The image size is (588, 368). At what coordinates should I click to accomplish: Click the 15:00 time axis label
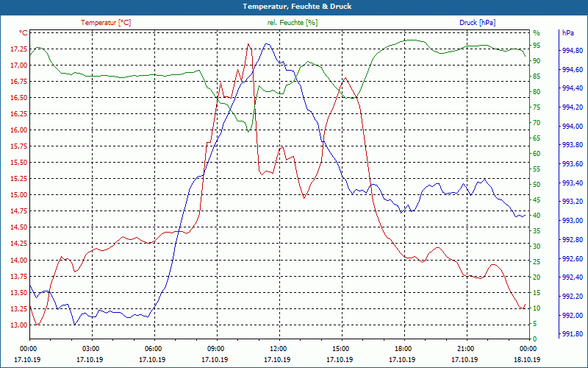(x=340, y=349)
